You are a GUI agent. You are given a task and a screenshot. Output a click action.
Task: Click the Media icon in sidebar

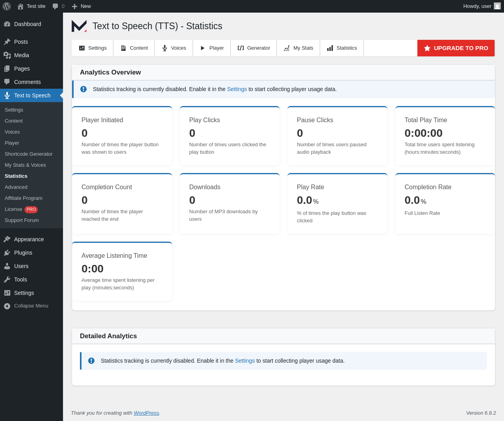[x=7, y=55]
